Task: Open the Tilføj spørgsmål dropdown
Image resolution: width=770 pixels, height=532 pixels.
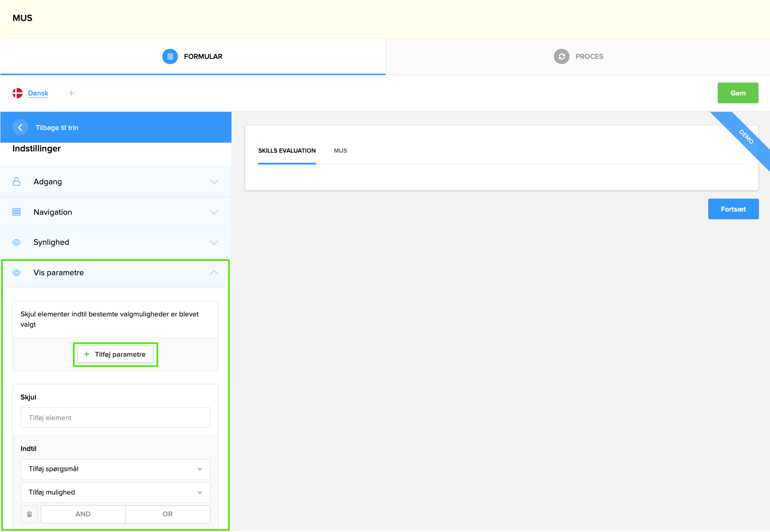Action: tap(115, 469)
